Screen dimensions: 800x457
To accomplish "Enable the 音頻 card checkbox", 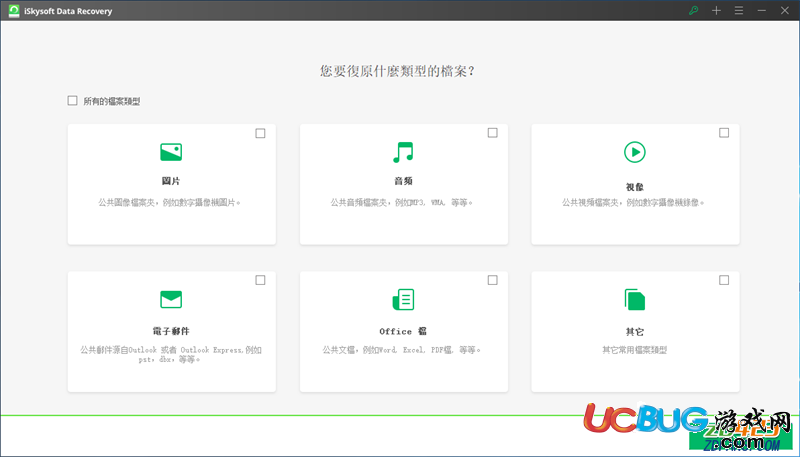I will click(x=492, y=133).
